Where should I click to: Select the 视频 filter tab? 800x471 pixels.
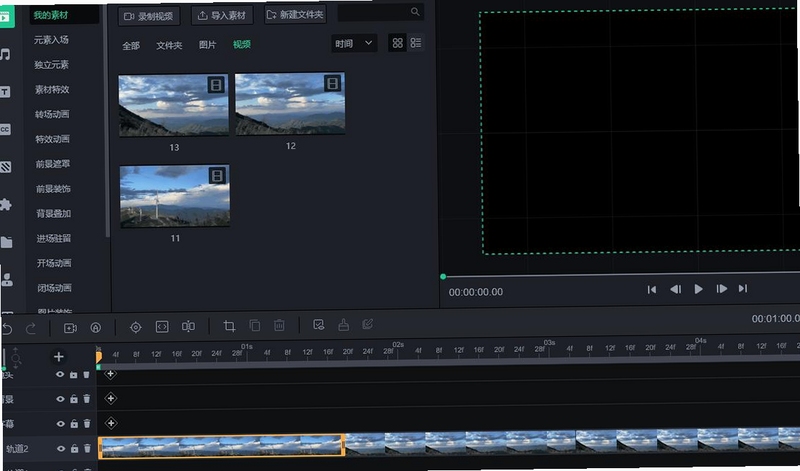[x=242, y=44]
